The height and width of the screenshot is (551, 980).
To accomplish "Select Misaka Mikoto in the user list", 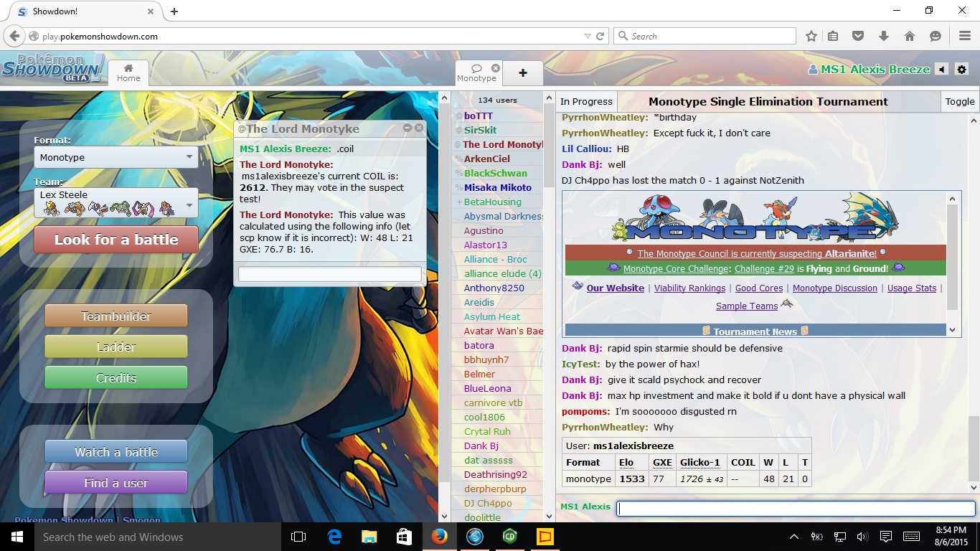I will [498, 187].
